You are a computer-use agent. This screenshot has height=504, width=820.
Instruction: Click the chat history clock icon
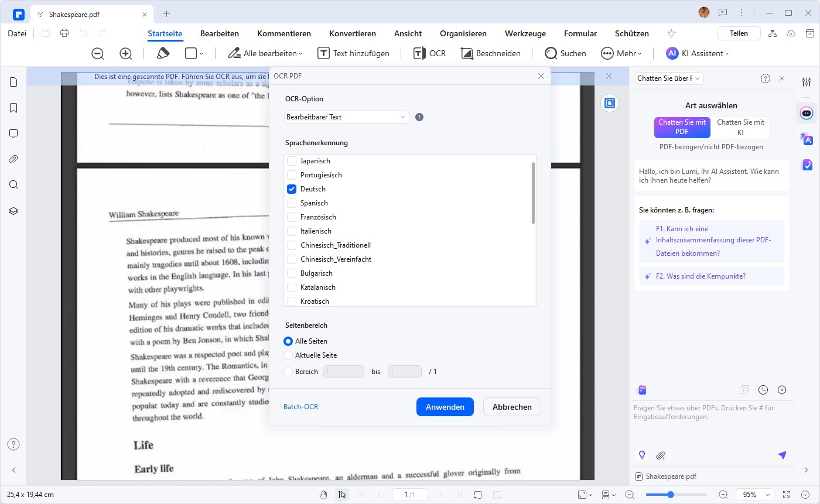pos(763,390)
